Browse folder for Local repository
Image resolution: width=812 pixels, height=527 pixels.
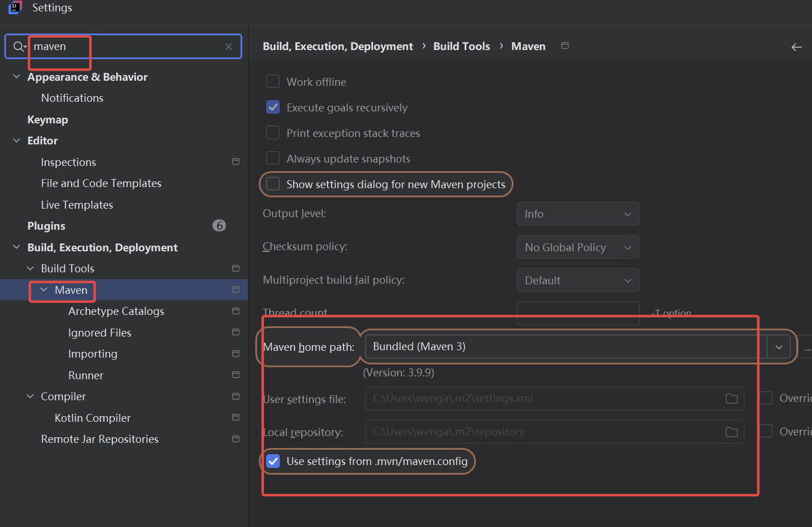point(732,432)
